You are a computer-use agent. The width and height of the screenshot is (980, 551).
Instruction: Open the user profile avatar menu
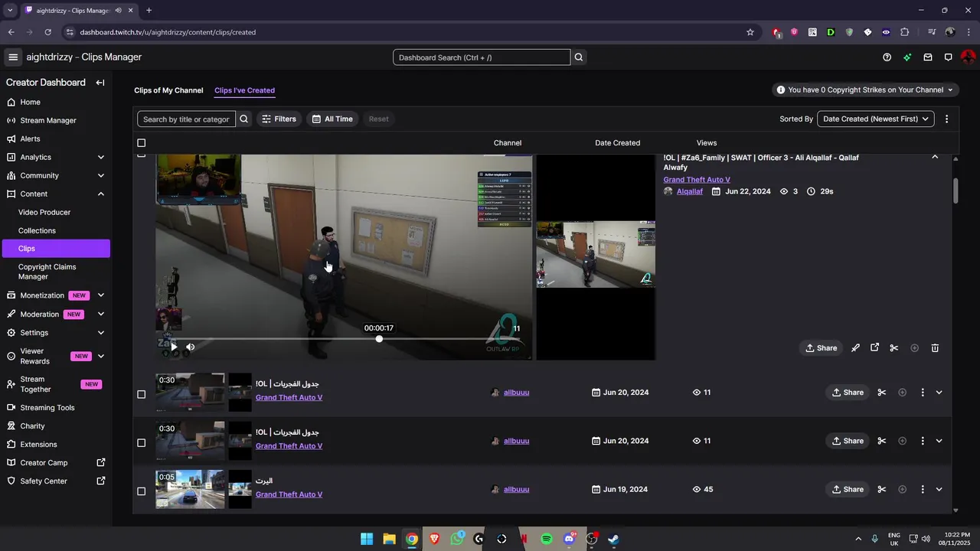pos(968,57)
